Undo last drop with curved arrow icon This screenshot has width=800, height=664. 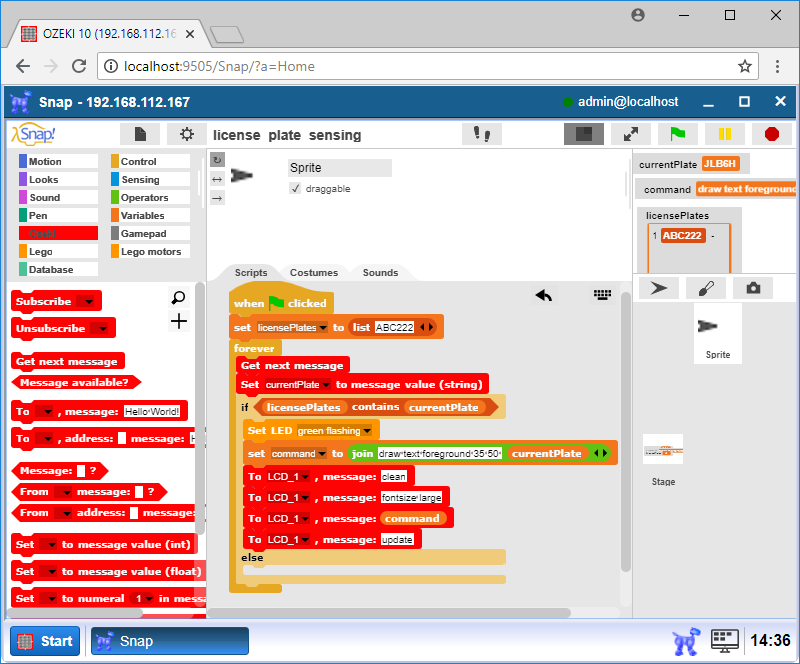(x=544, y=295)
